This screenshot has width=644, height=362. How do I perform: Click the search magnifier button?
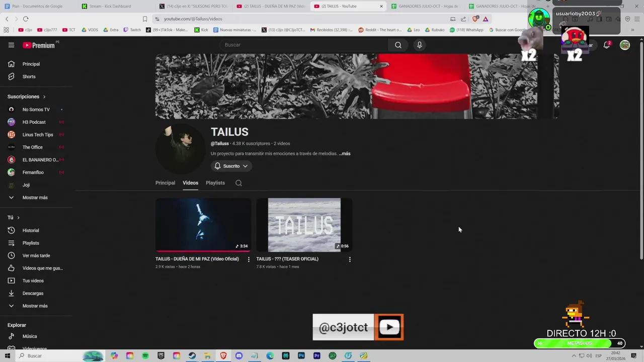click(398, 45)
